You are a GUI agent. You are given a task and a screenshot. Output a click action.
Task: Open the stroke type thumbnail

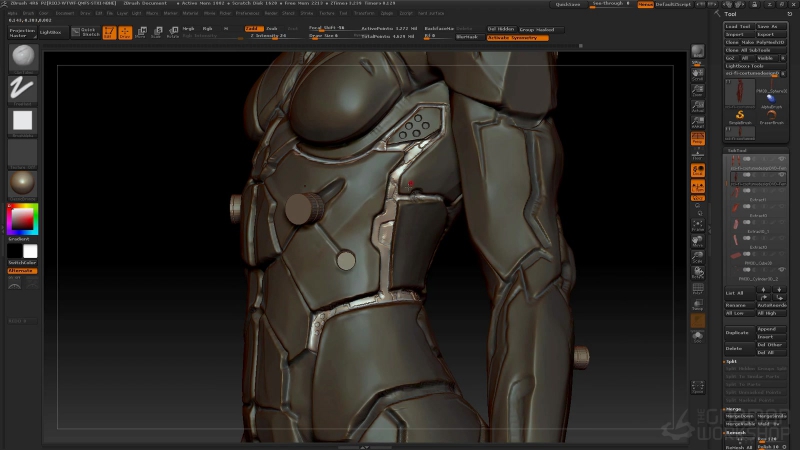[23, 89]
